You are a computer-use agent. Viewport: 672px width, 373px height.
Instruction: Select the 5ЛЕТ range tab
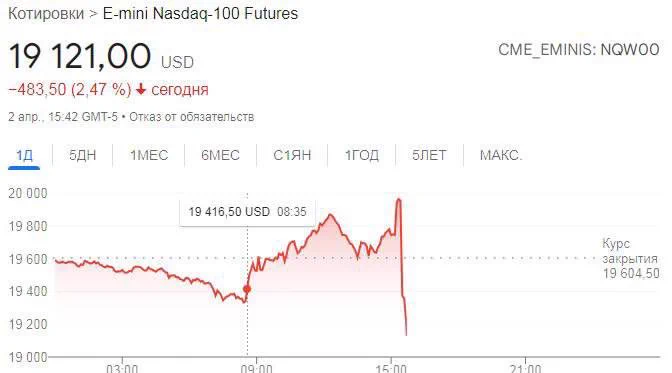(x=429, y=155)
